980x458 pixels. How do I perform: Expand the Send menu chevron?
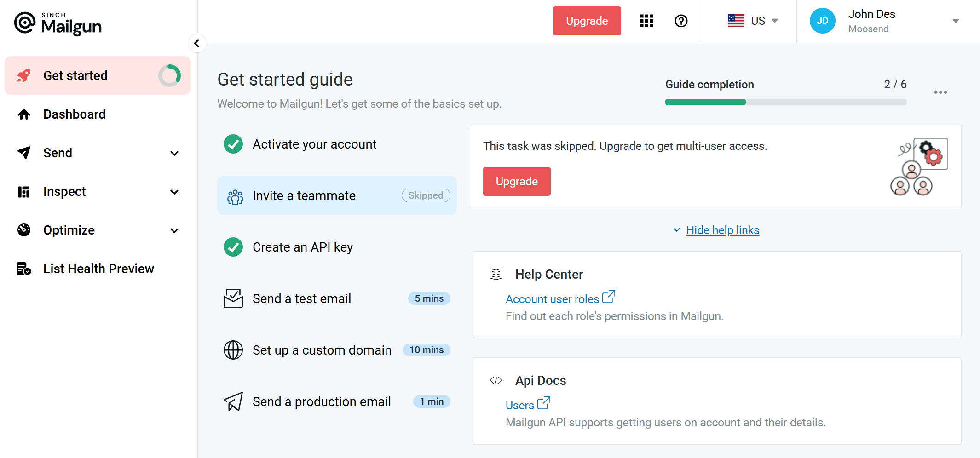coord(174,153)
